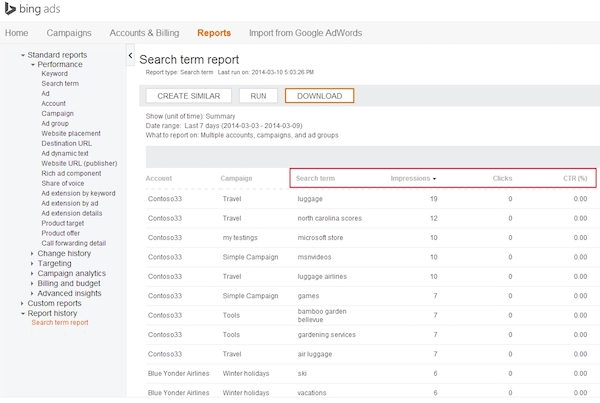
Task: Sort by the Impressions column header
Action: [x=411, y=178]
